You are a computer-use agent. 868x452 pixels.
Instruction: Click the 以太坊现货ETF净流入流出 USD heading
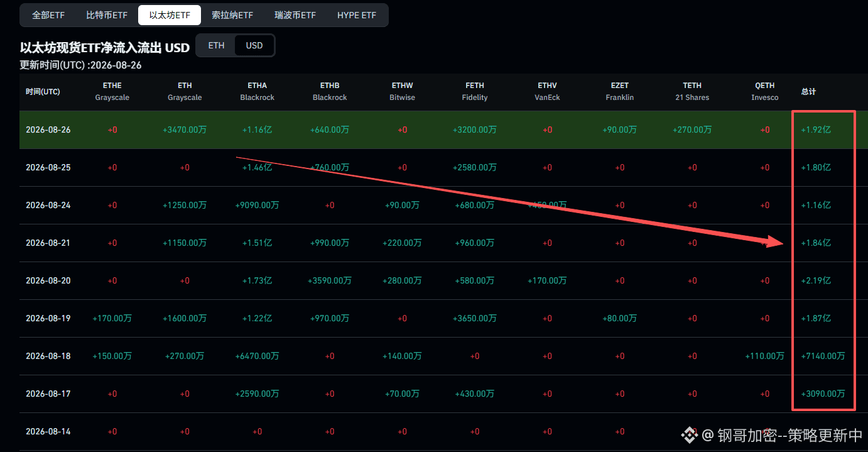click(105, 48)
